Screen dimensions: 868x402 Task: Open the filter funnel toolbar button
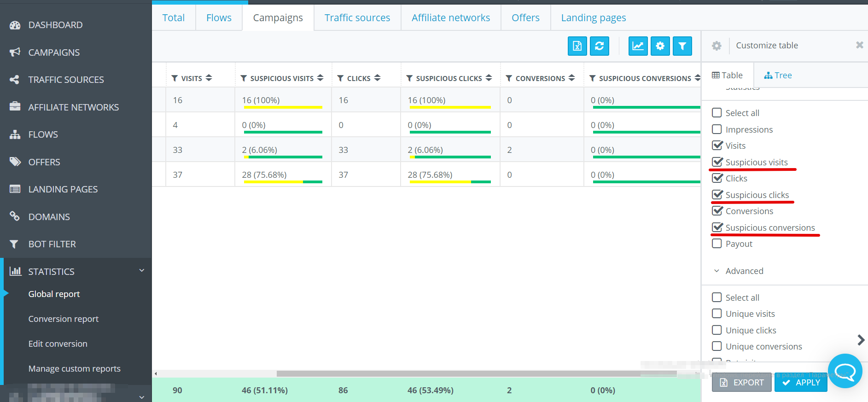[x=682, y=46]
